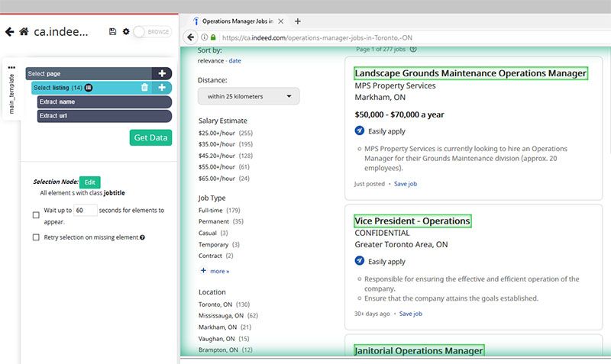Delete Select listing with trash icon
The image size is (611, 364).
[144, 88]
